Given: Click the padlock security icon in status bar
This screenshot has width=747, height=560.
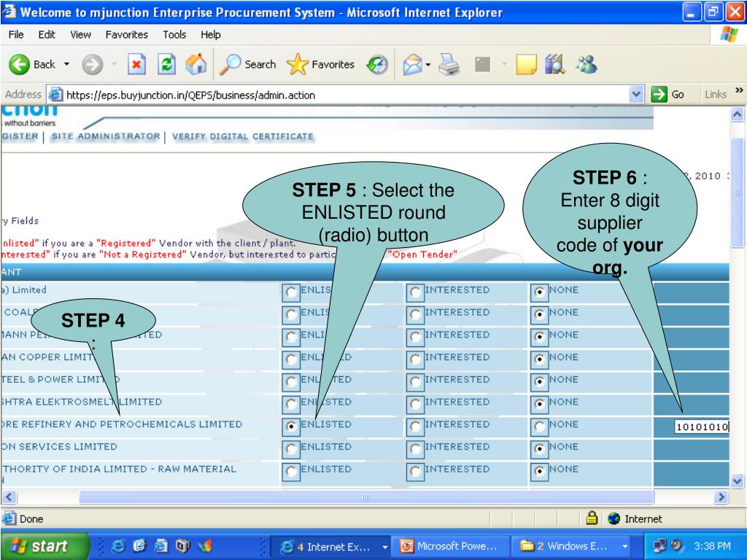Looking at the screenshot, I should [x=592, y=518].
